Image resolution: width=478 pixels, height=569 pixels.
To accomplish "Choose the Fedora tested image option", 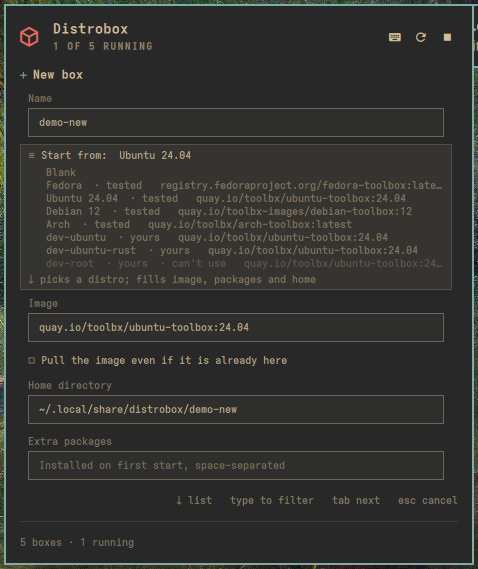I will (x=244, y=185).
